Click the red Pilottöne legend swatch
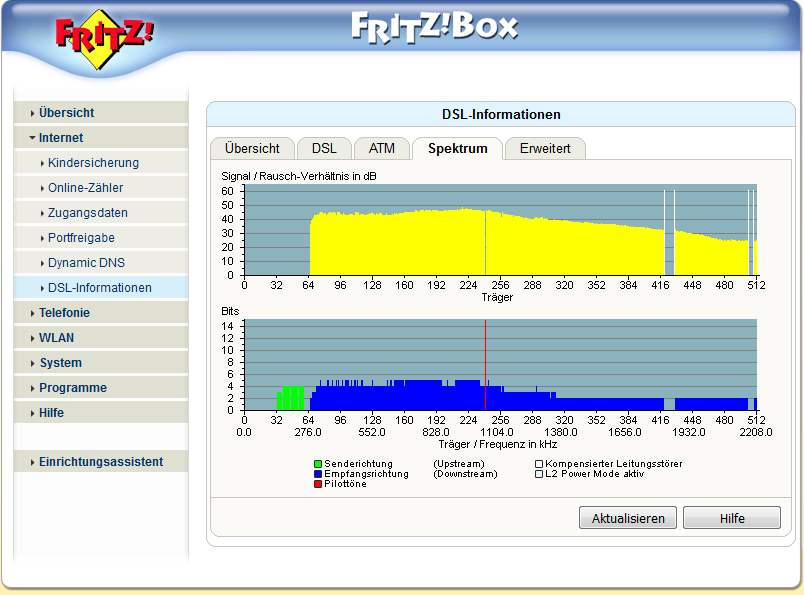Image resolution: width=804 pixels, height=595 pixels. click(318, 484)
